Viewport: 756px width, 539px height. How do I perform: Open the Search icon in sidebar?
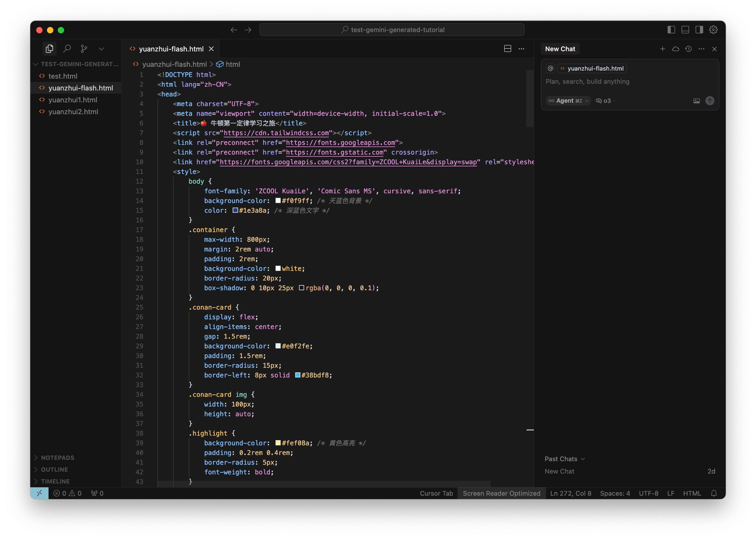pos(67,49)
